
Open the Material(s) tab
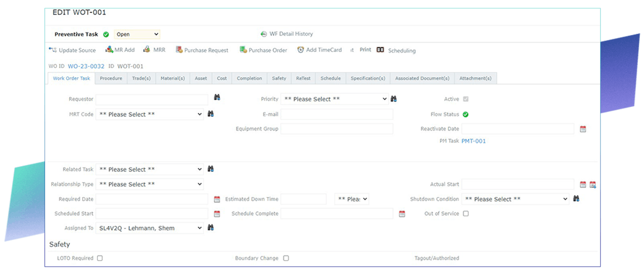(173, 78)
